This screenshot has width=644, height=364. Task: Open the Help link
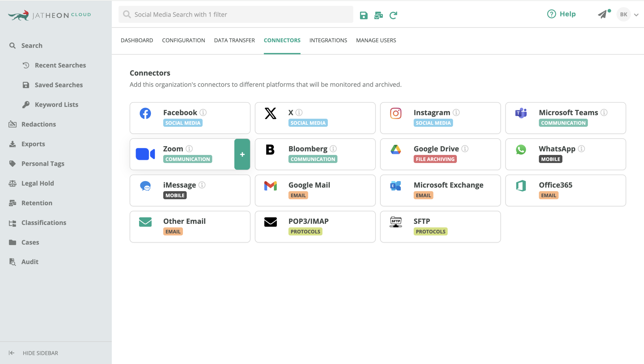[x=561, y=14]
